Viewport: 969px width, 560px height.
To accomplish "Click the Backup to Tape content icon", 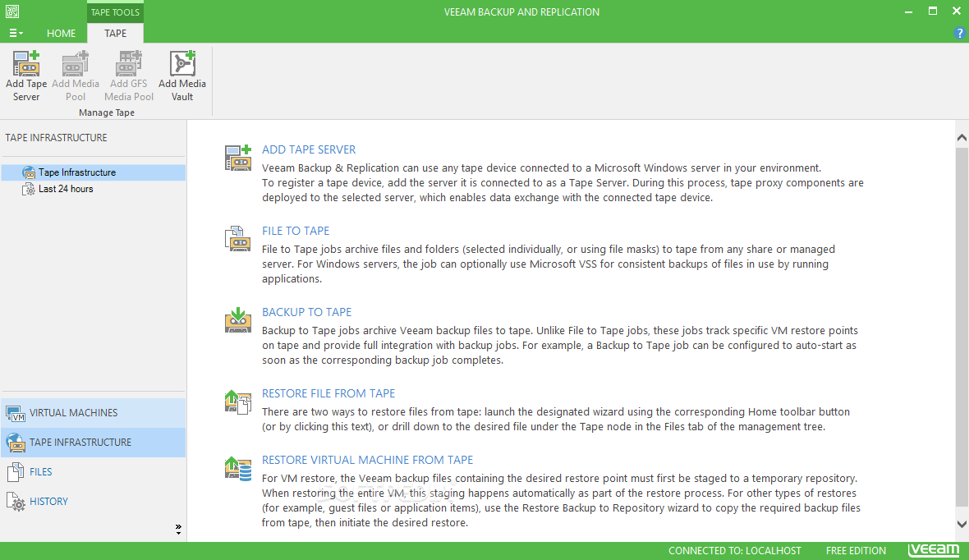I will tap(238, 320).
